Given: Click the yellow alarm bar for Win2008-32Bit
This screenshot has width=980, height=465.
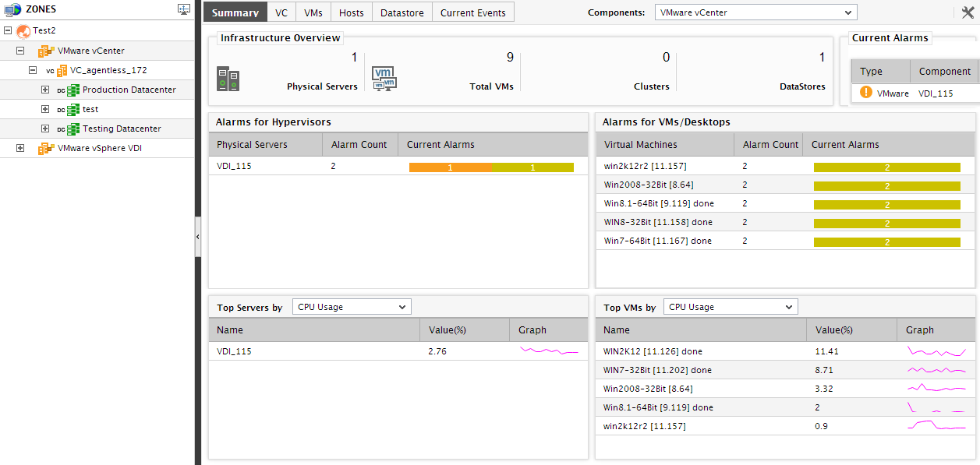Looking at the screenshot, I should click(887, 186).
